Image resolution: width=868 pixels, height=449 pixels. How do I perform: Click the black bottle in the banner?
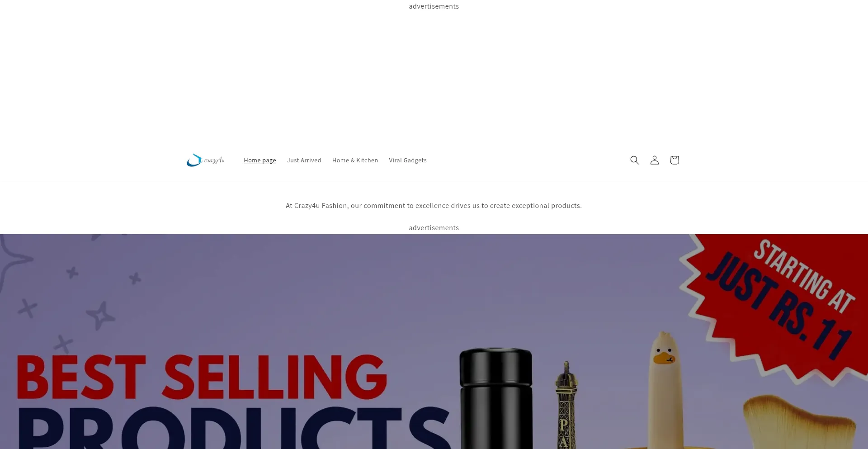point(496,398)
